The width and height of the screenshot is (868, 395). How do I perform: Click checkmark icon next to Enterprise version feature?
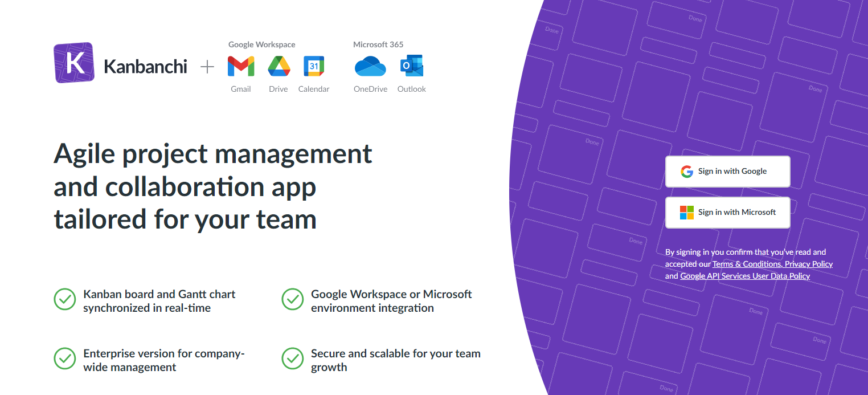tap(65, 359)
